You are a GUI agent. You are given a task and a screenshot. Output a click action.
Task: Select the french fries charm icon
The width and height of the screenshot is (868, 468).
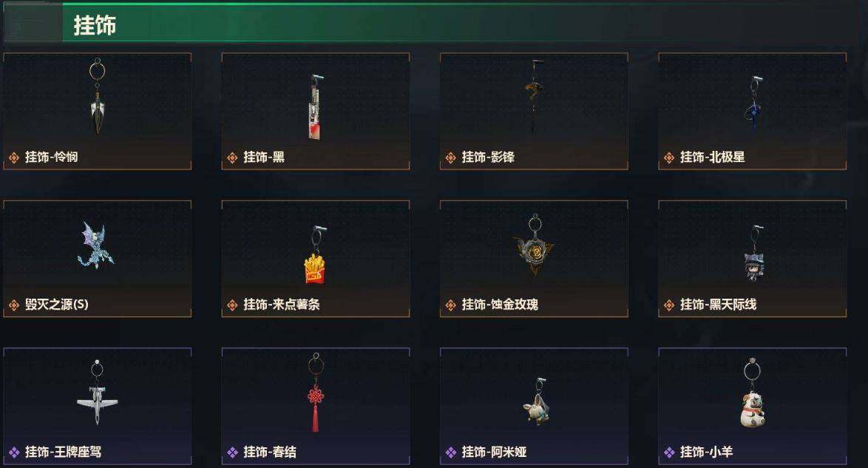(x=316, y=255)
